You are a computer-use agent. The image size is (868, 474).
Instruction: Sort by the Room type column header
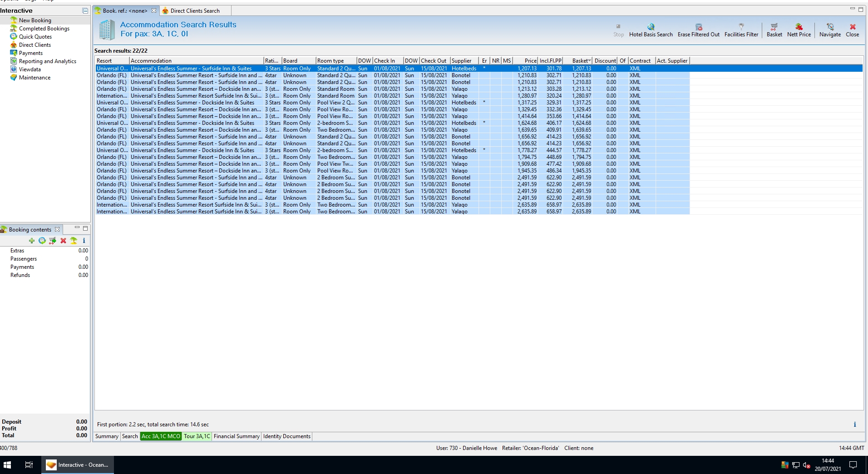(x=336, y=61)
